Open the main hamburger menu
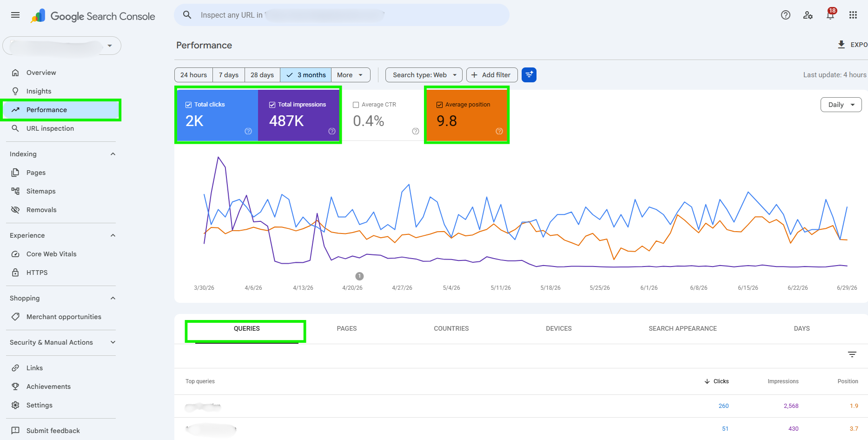Screen dimensions: 868x440 (x=15, y=15)
